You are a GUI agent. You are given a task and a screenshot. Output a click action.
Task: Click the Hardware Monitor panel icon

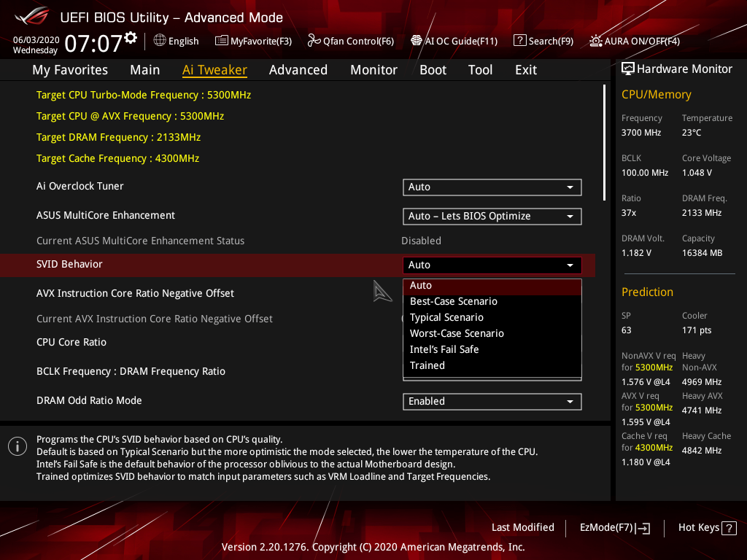(x=628, y=68)
